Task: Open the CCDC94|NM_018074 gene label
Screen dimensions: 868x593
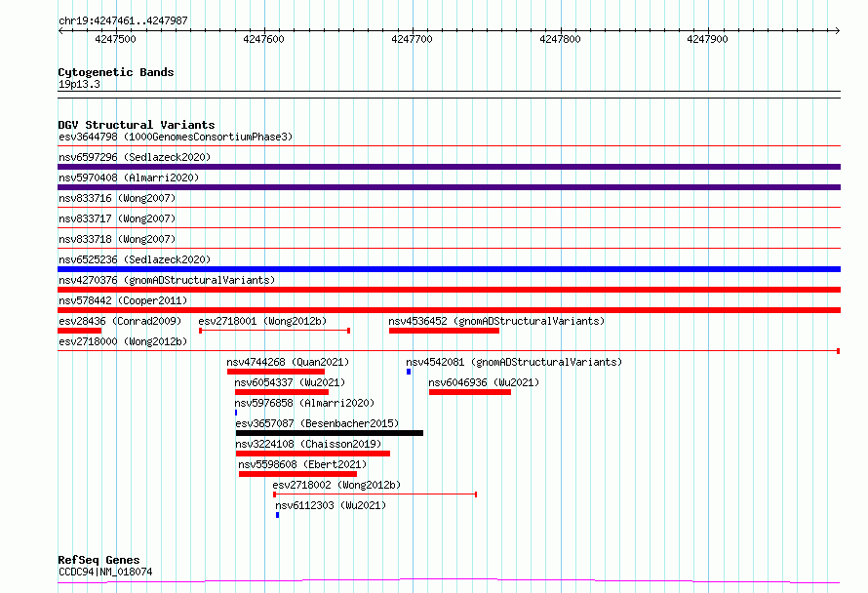Action: [x=105, y=572]
